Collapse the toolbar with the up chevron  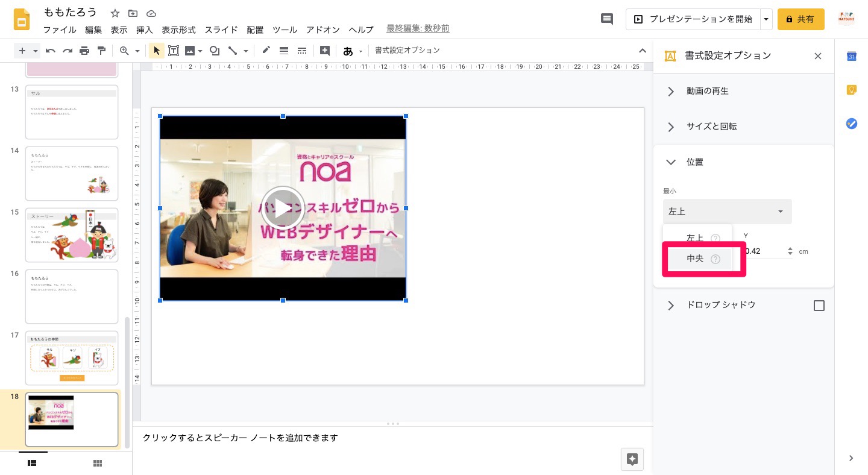coord(642,51)
